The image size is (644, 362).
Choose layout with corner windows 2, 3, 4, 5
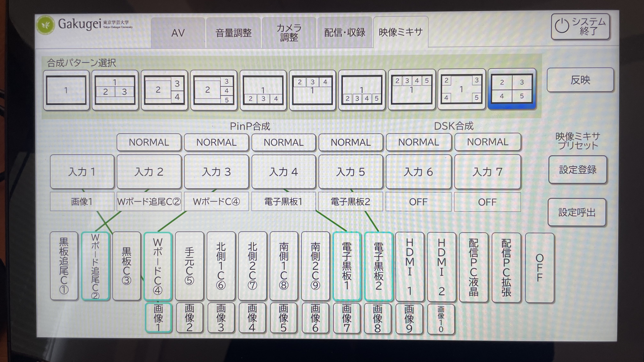461,89
